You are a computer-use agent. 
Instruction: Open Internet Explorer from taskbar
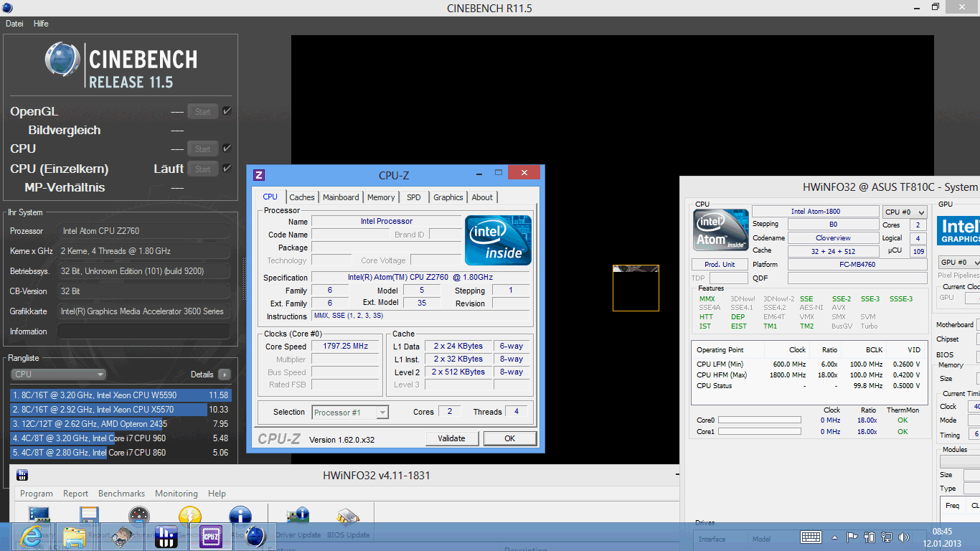pyautogui.click(x=31, y=536)
